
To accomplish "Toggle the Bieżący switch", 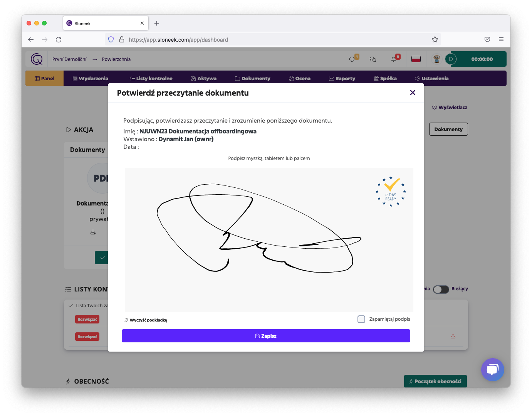I will click(x=441, y=289).
